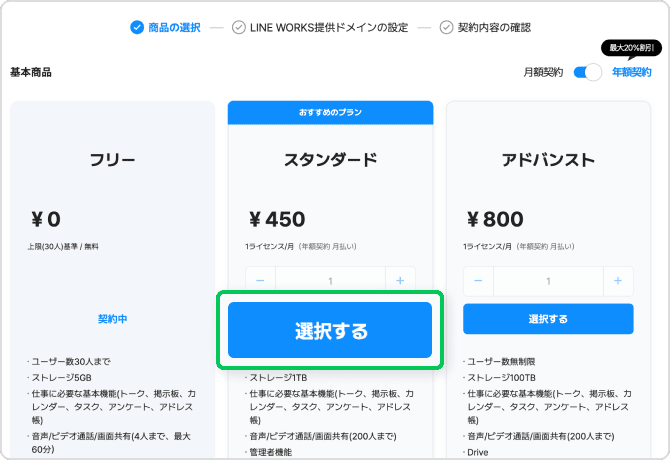
Task: Select the 月額契約 billing option label
Action: 543,72
